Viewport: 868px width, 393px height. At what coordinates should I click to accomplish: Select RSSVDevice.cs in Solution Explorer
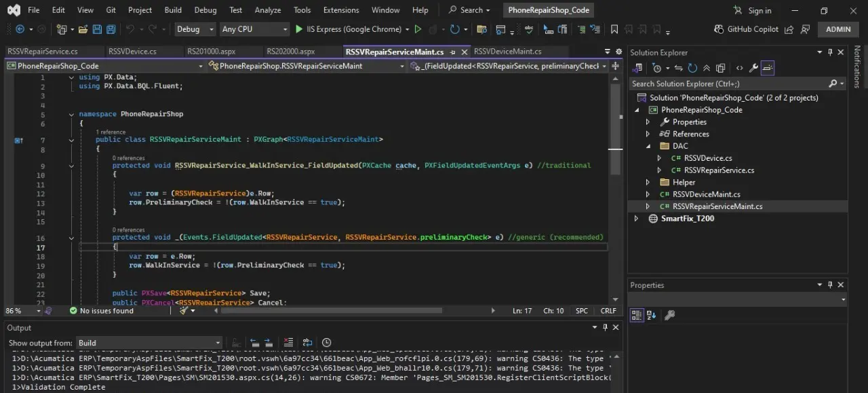(708, 158)
